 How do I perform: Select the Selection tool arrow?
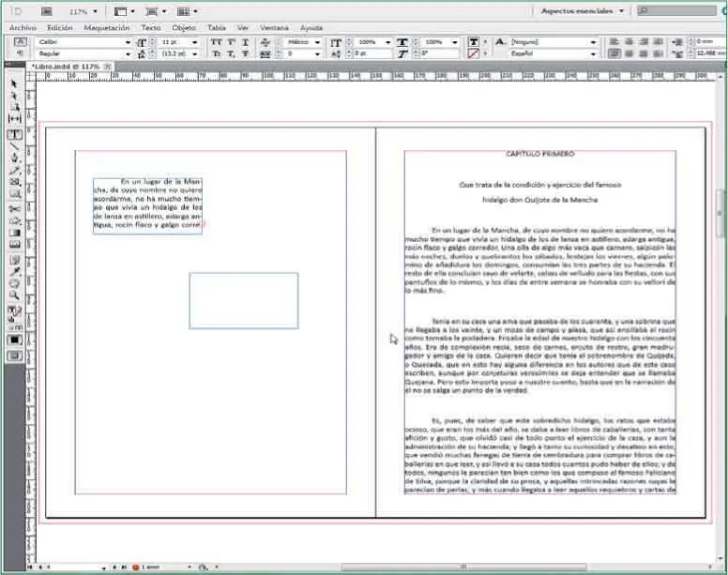[14, 84]
